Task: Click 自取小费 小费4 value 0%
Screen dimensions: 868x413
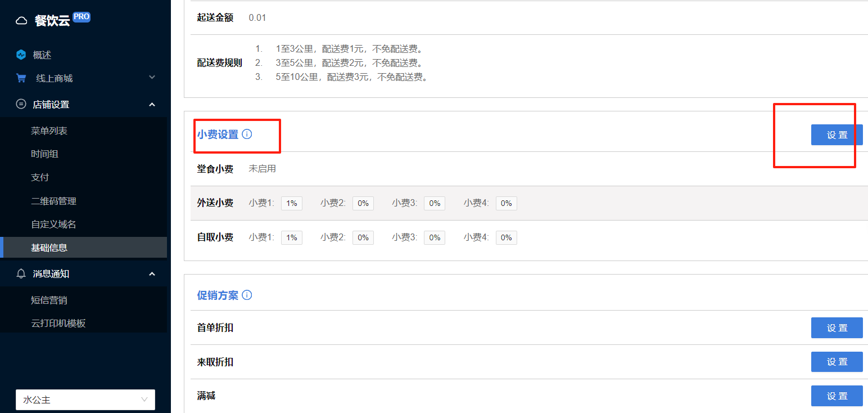Action: [507, 237]
